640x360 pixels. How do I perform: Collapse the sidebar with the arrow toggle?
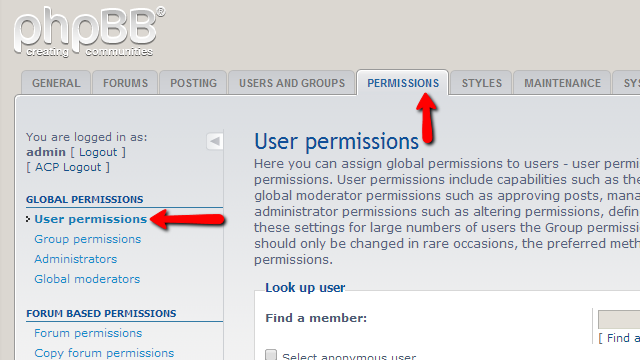point(215,141)
